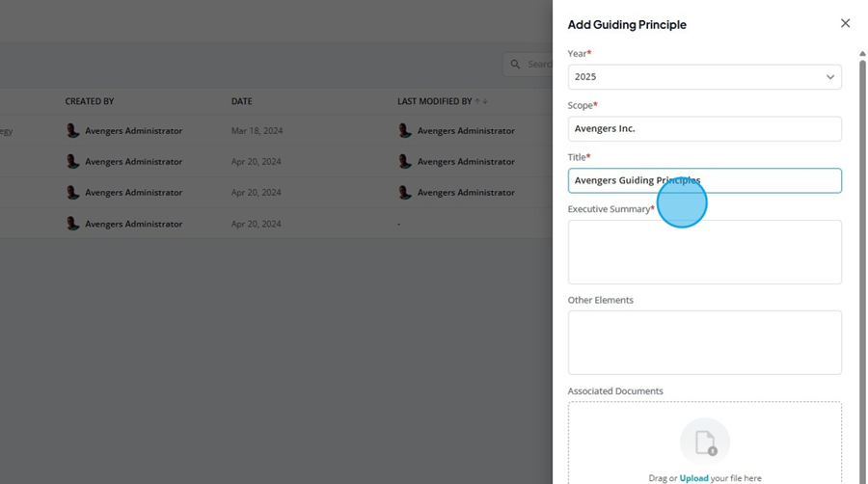Click creator avatar in the Mar 18, 2024 row
Screen dimensions: 868x484
pyautogui.click(x=72, y=130)
